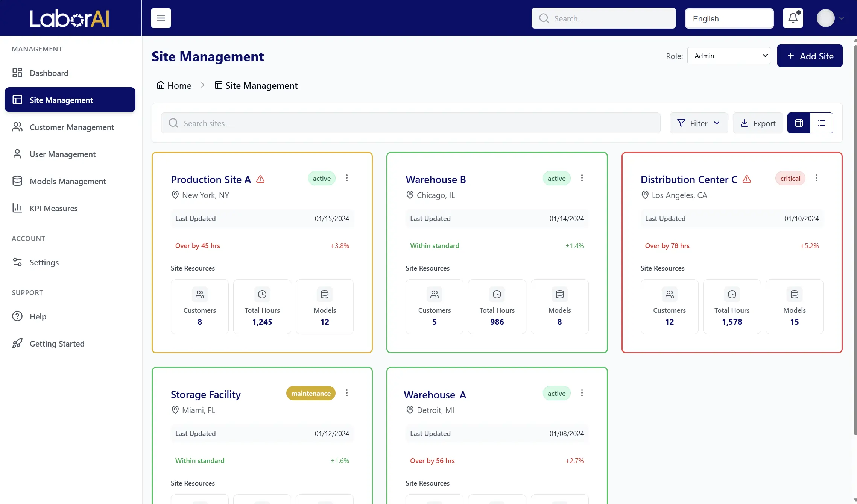Image resolution: width=857 pixels, height=504 pixels.
Task: Switch to list view layout
Action: [x=822, y=123]
